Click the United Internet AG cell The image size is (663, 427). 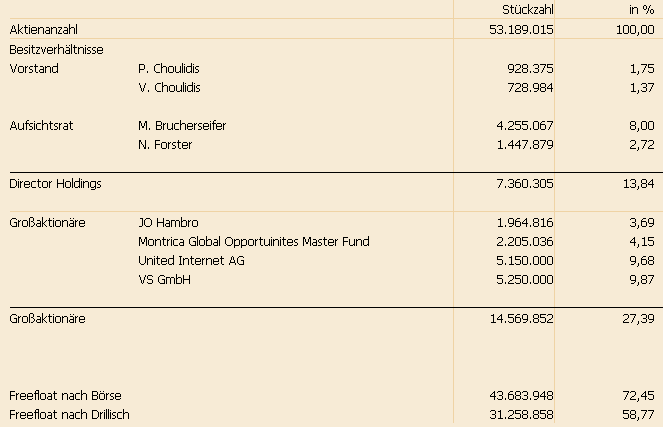(x=191, y=260)
